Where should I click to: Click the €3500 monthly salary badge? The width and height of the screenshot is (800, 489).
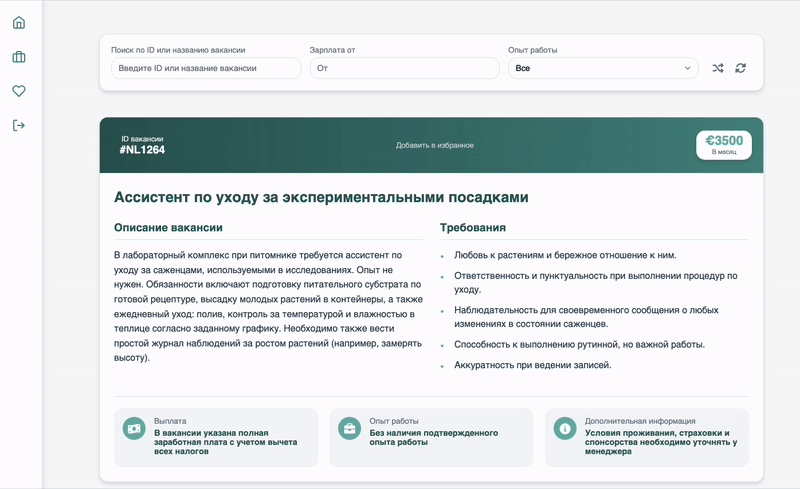point(723,145)
